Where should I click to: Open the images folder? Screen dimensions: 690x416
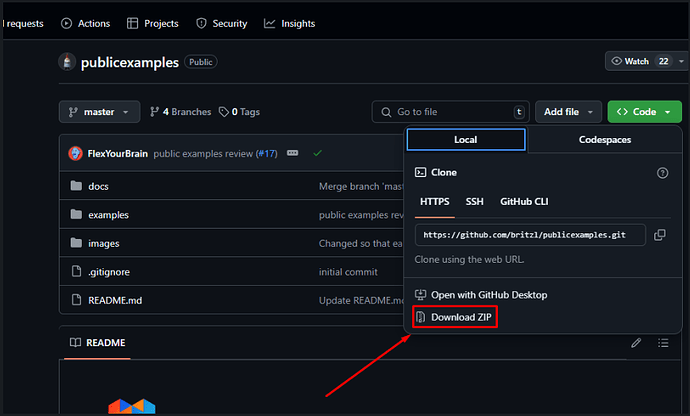pyautogui.click(x=103, y=243)
